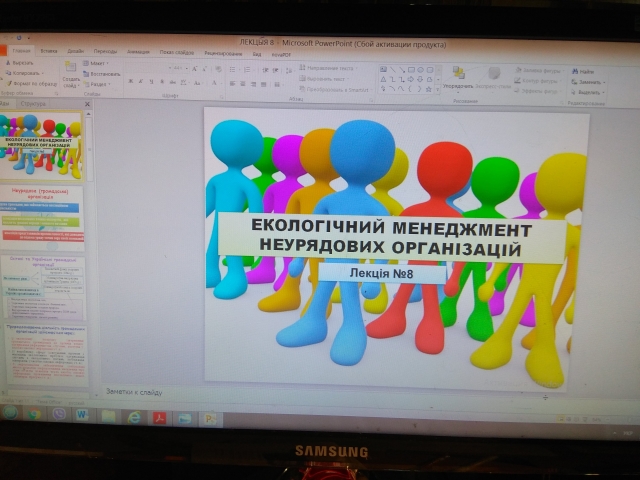Viewport: 640px width, 480px height.
Task: Toggle text shadow formatting
Action: click(x=162, y=82)
